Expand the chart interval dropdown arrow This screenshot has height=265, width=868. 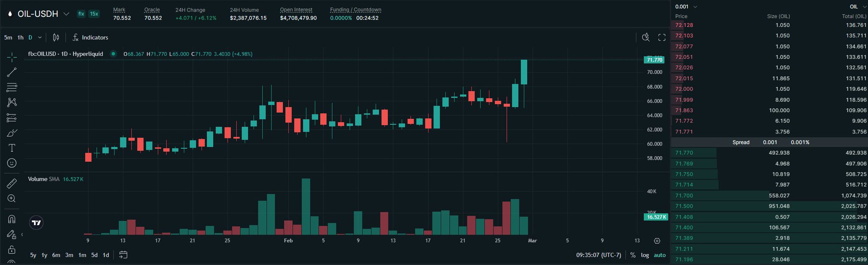[40, 37]
